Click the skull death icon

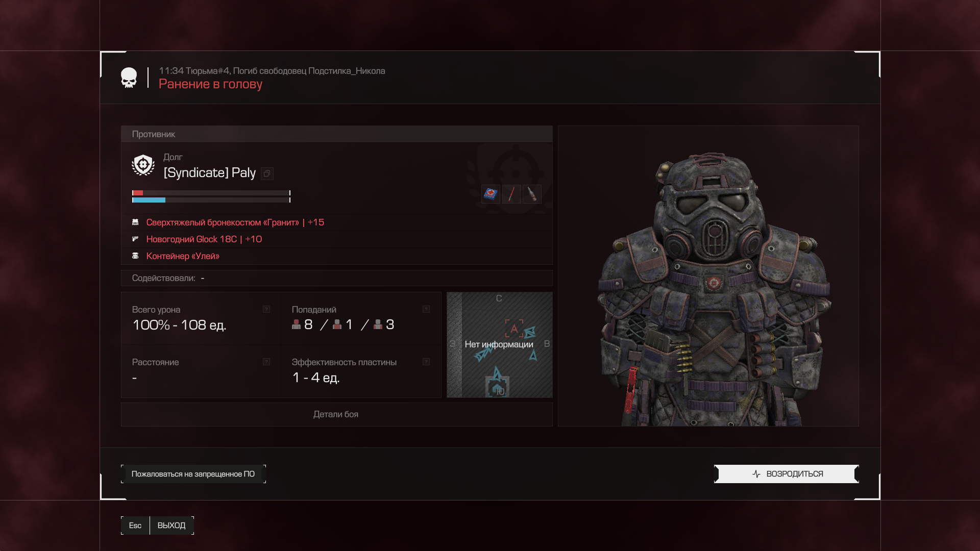click(129, 78)
